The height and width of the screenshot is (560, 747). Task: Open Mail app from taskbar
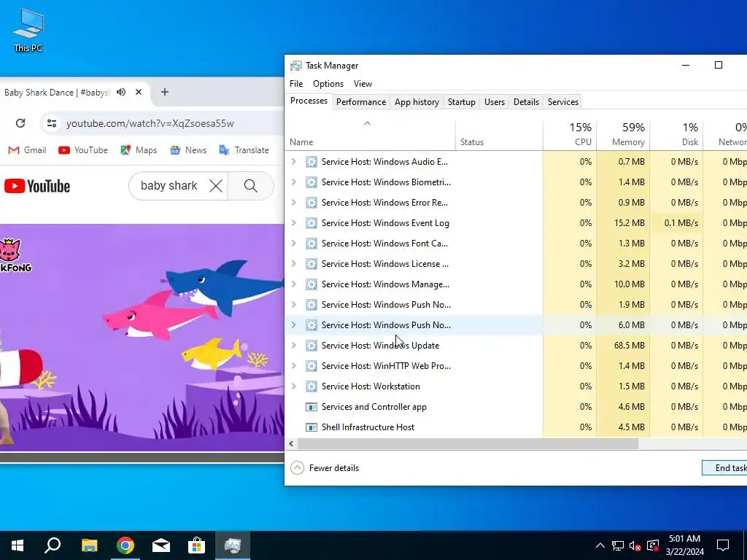(161, 545)
